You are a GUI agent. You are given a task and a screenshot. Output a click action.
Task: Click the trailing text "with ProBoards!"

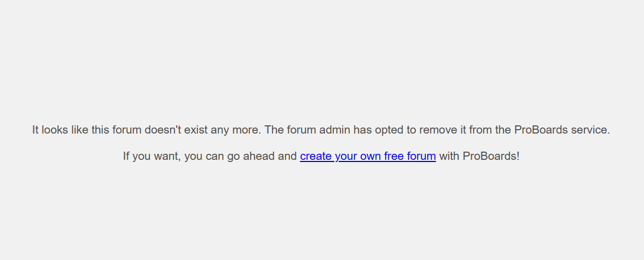(x=479, y=156)
